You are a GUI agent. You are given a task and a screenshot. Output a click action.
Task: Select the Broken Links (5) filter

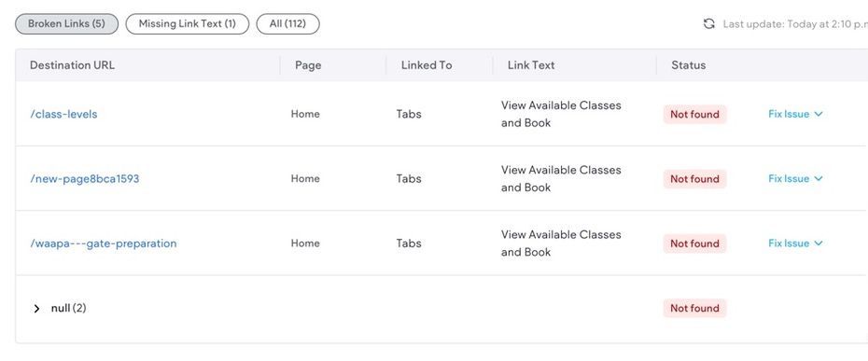[66, 24]
